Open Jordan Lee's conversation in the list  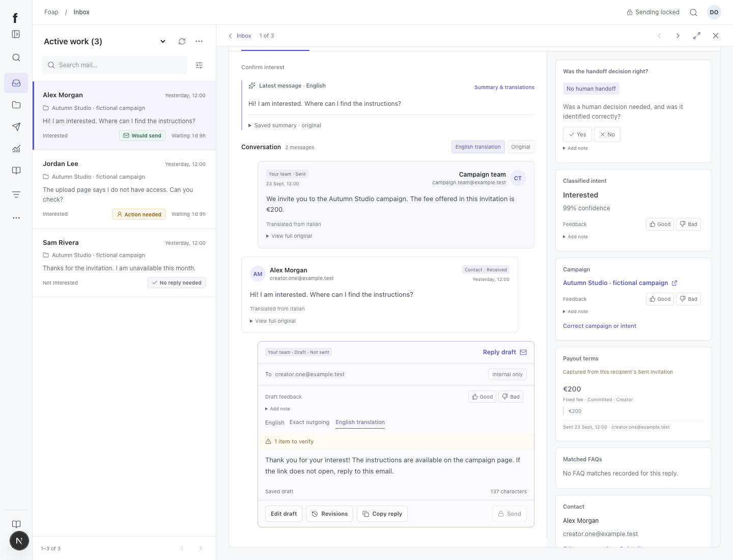(124, 189)
